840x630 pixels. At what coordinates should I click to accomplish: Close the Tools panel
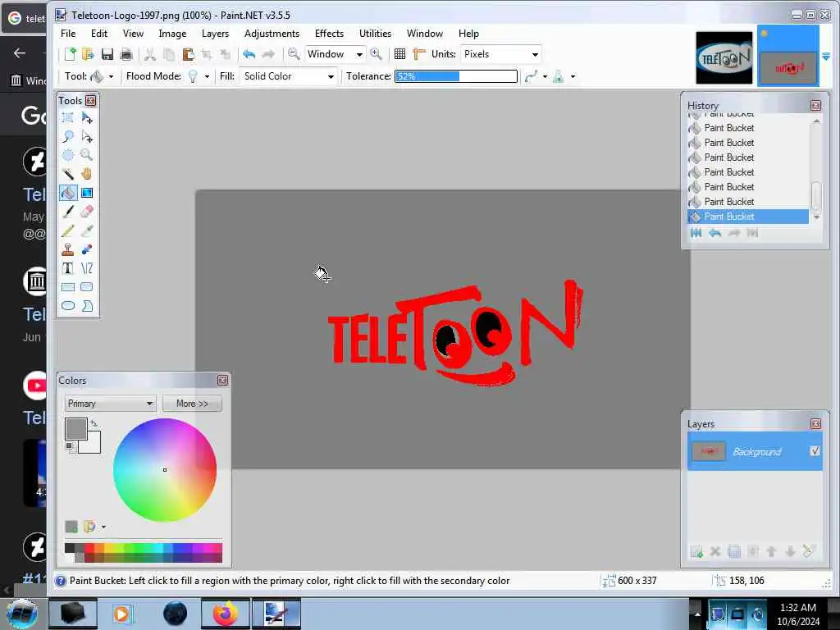pyautogui.click(x=91, y=101)
